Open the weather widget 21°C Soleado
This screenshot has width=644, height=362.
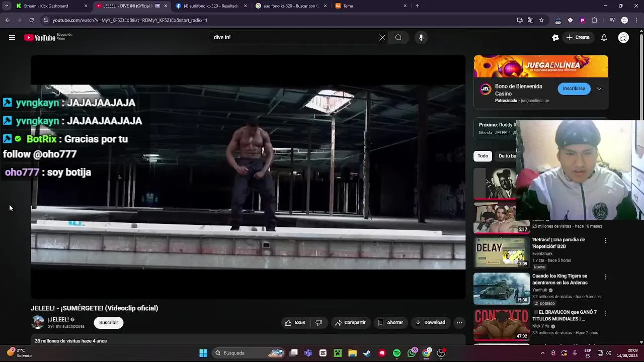click(x=19, y=353)
